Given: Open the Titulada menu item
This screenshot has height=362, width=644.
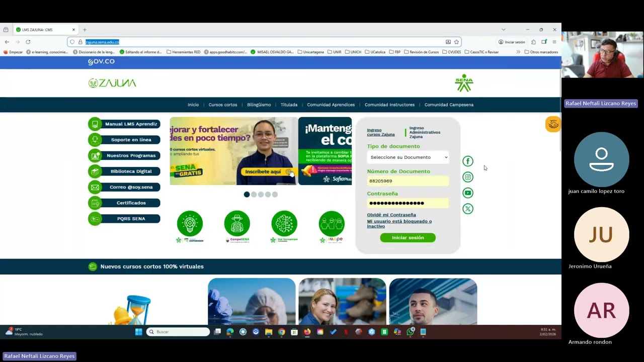Looking at the screenshot, I should pos(289,105).
